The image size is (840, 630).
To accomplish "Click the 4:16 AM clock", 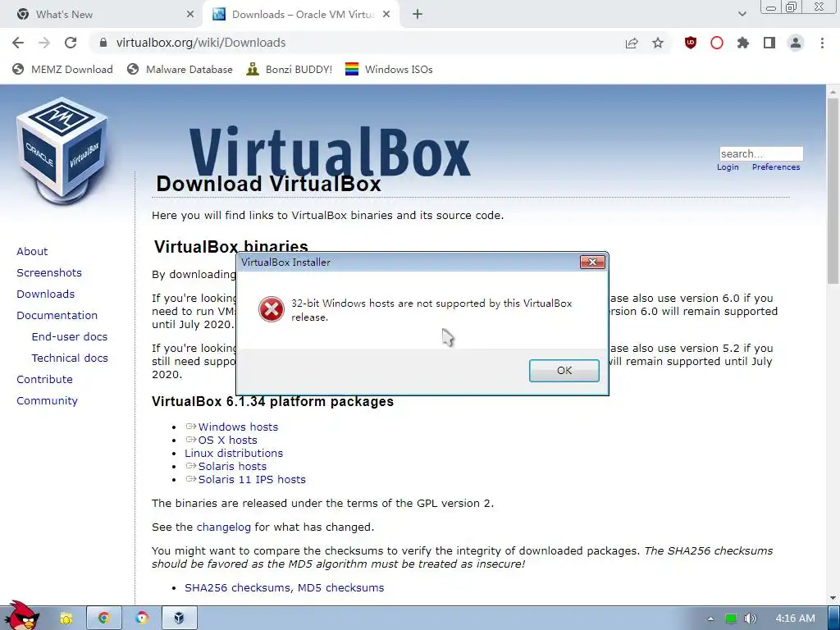I will click(x=795, y=619).
